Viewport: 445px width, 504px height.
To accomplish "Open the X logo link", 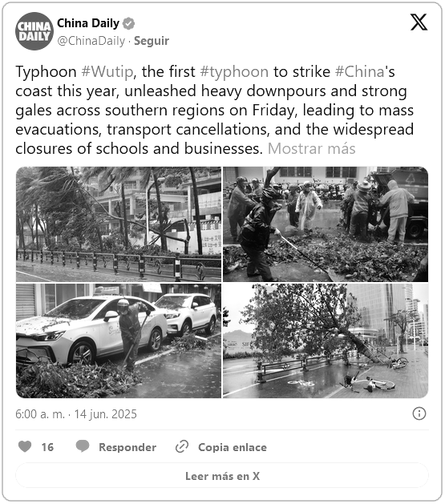I will click(x=419, y=22).
